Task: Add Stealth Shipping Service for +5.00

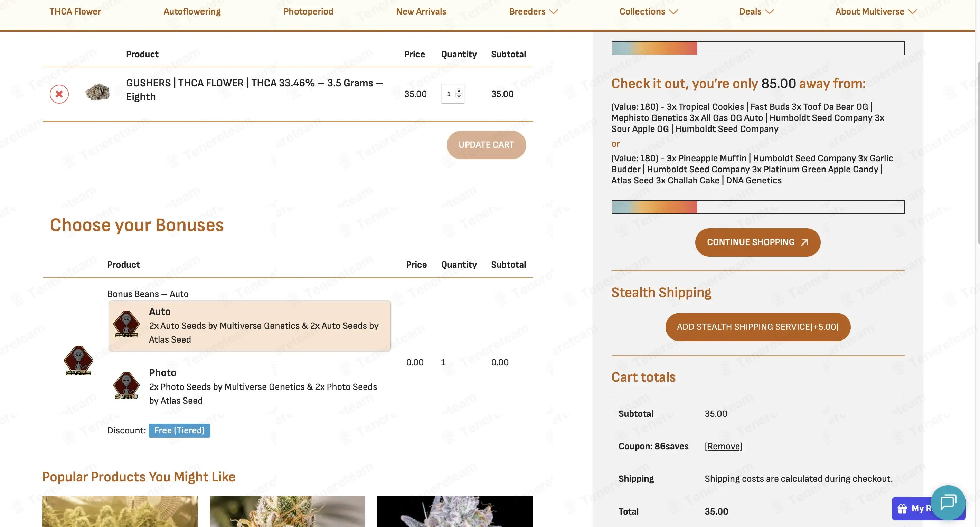Action: click(757, 327)
